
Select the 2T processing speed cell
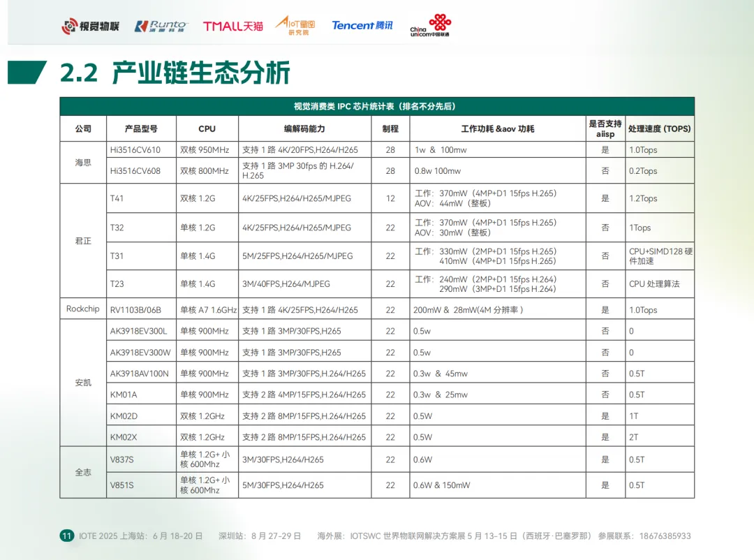(x=659, y=437)
